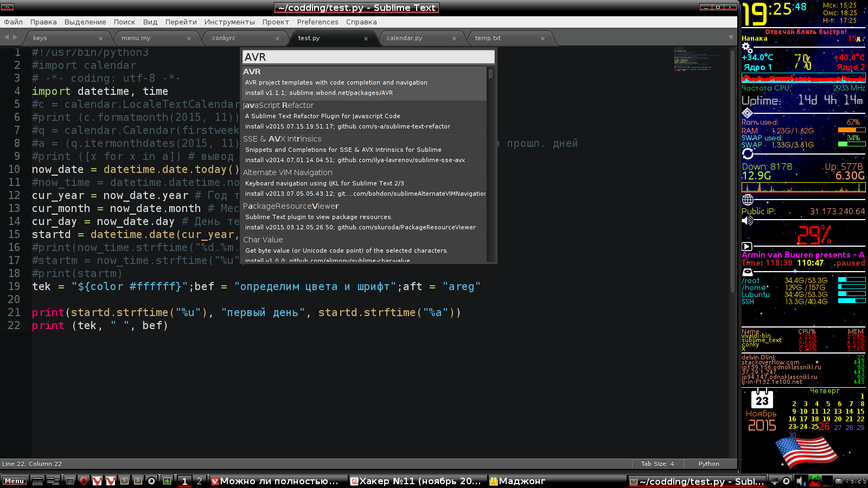Install the PackageResourceViewer package
Viewport: 868px width, 488px height.
[x=364, y=217]
